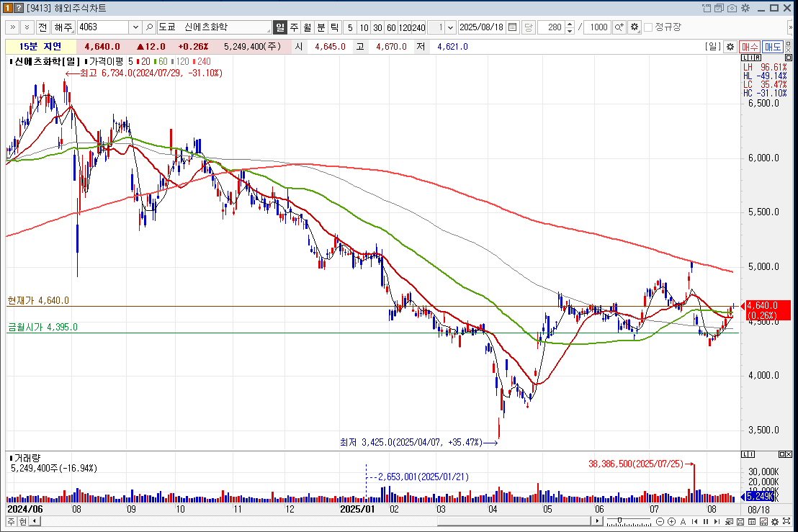798x532 pixels.
Task: Enable the 정규장 checkbox
Action: pos(648,27)
